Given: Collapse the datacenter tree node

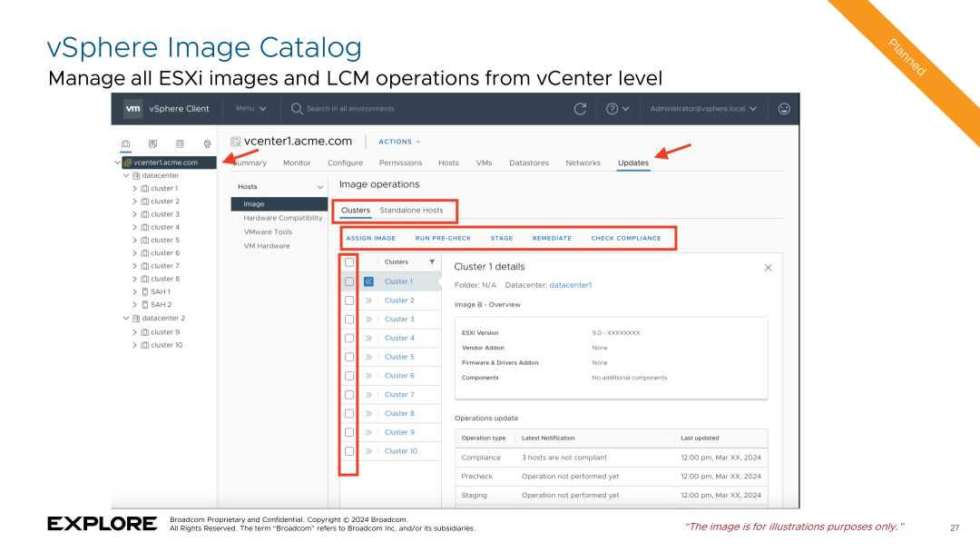Looking at the screenshot, I should [126, 175].
